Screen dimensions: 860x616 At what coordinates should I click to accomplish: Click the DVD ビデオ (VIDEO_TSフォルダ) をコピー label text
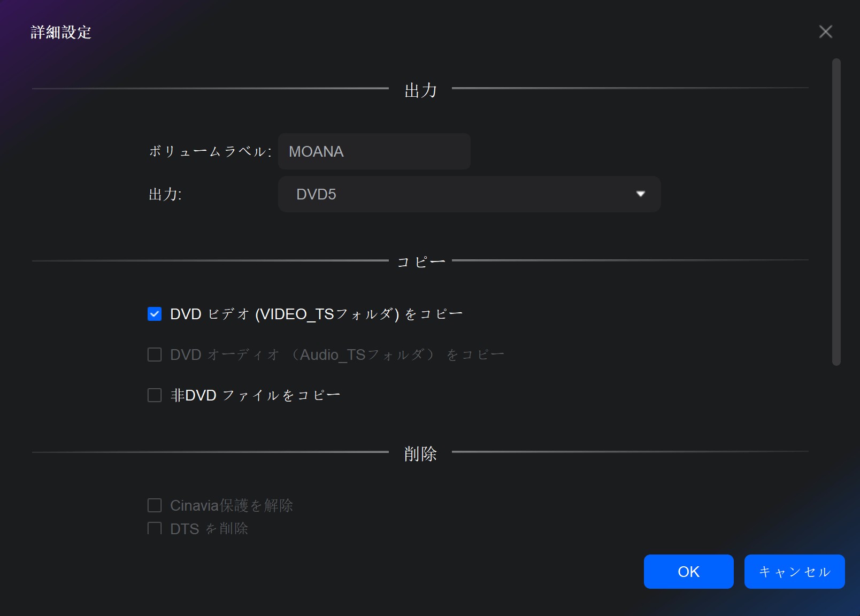pyautogui.click(x=317, y=314)
